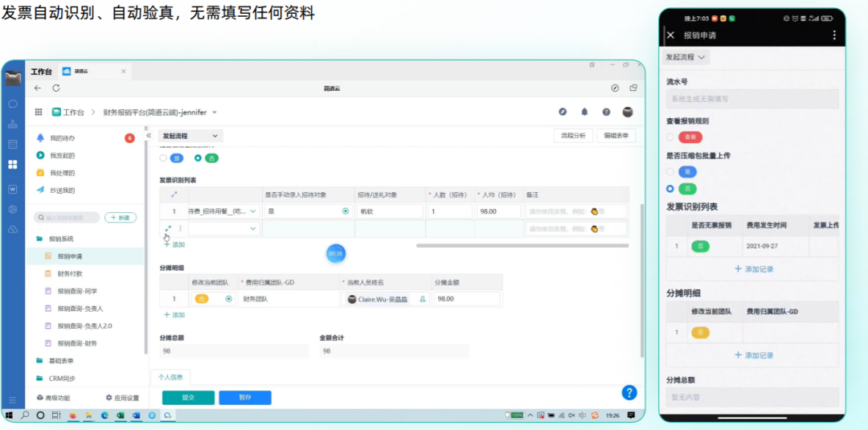Open the 发起流程 dropdown in mobile view
The image size is (868, 430).
click(x=686, y=57)
